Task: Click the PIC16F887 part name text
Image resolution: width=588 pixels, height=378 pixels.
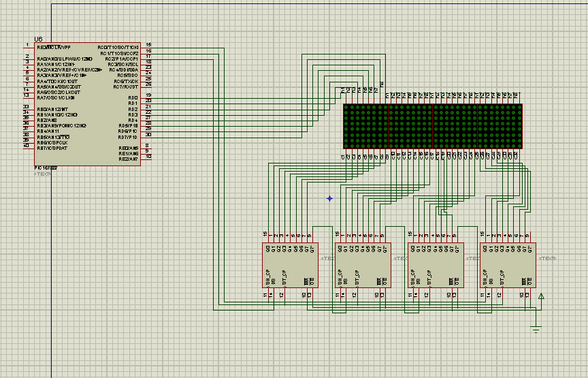Action: coord(46,168)
